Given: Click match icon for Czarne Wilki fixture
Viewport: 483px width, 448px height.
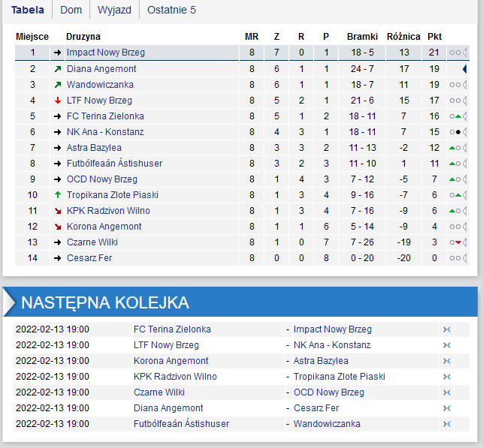Looking at the screenshot, I should pos(447,392).
